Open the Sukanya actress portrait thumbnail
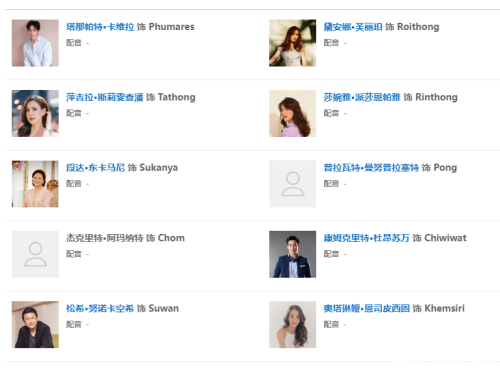The height and width of the screenshot is (369, 500). pos(35,184)
